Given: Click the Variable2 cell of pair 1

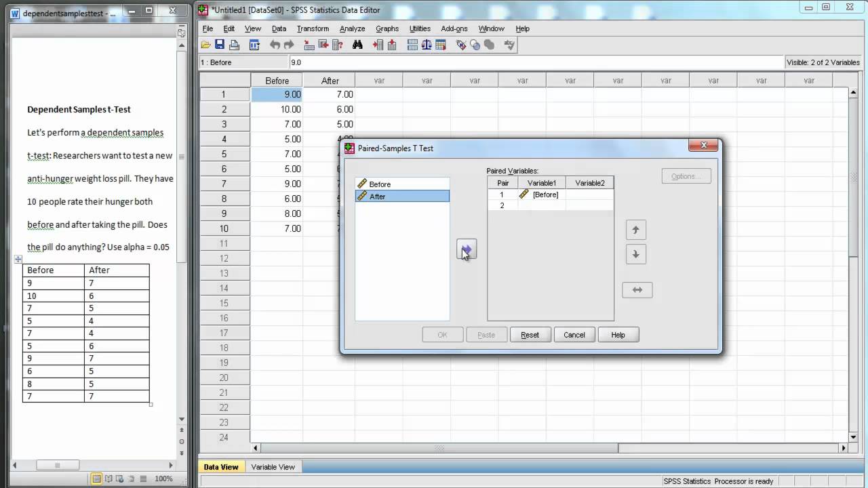Looking at the screenshot, I should click(590, 195).
